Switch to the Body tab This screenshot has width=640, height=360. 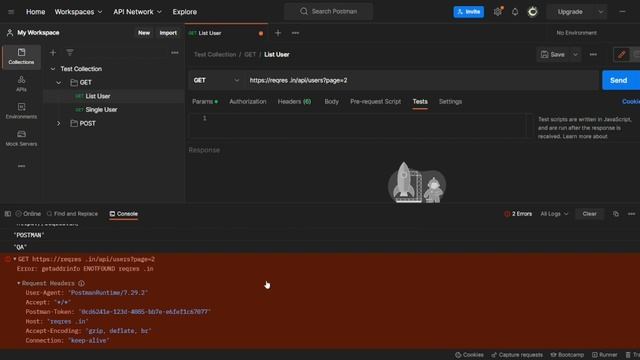tap(331, 102)
